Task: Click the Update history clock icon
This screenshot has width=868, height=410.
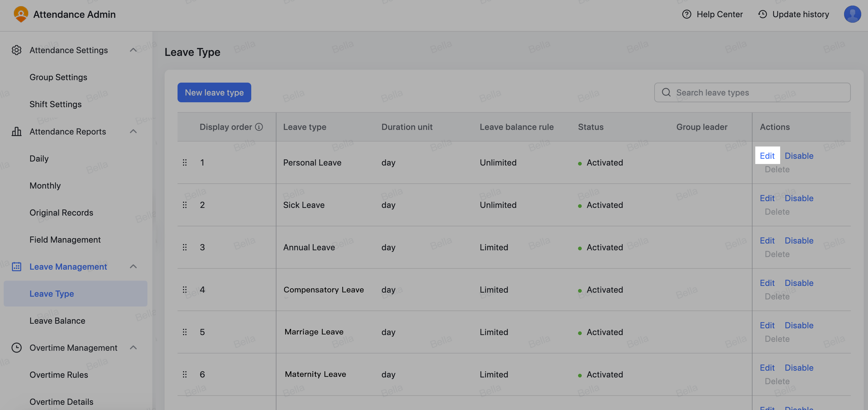Action: (763, 14)
